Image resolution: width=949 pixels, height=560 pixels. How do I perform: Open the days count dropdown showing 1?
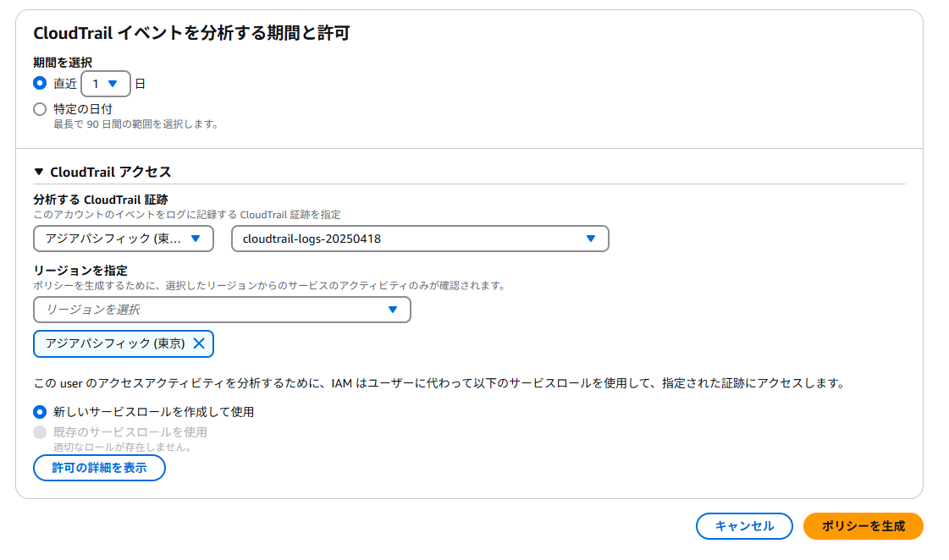pyautogui.click(x=105, y=83)
